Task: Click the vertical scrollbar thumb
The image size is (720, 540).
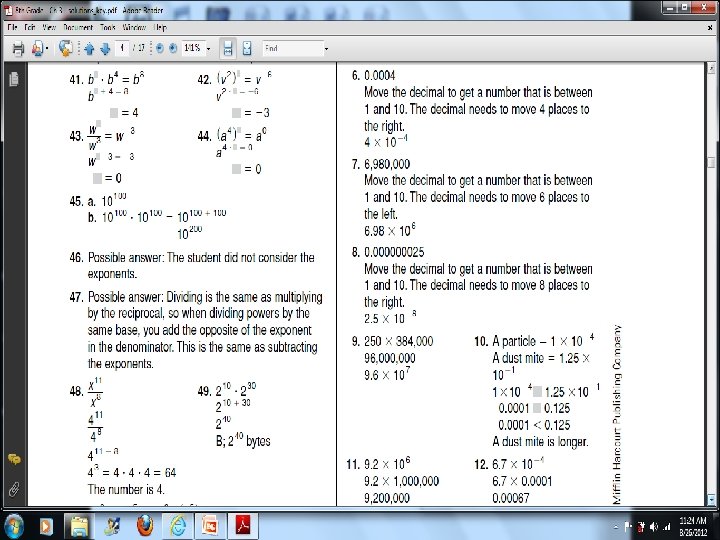Action: [711, 163]
